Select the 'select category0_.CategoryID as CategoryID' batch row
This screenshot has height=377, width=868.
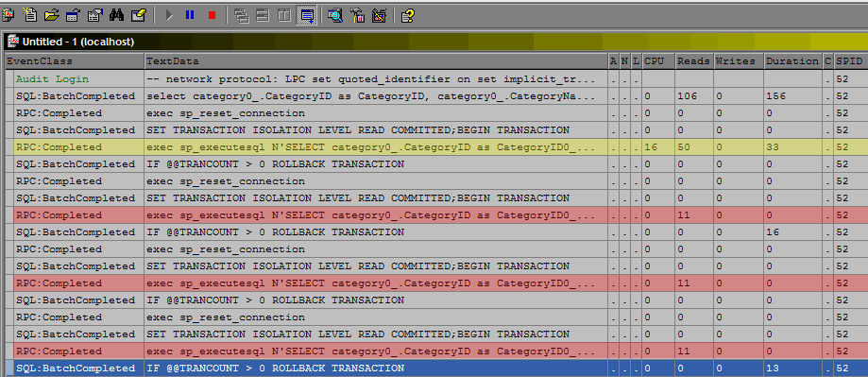click(x=436, y=95)
